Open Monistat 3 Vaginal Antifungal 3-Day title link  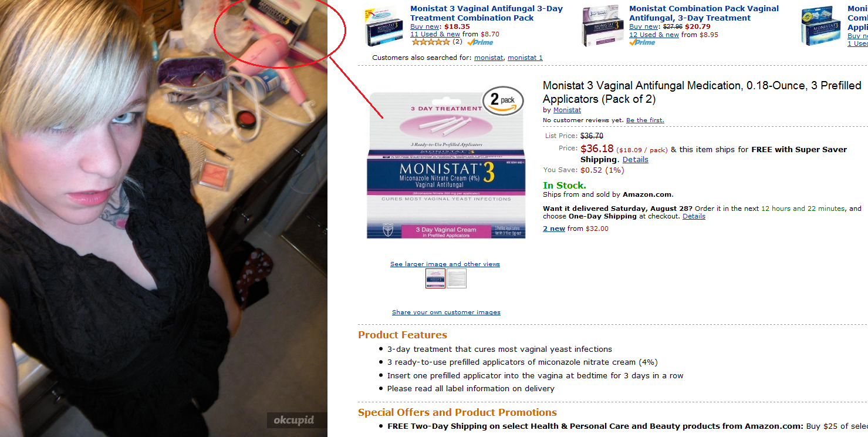[487, 13]
